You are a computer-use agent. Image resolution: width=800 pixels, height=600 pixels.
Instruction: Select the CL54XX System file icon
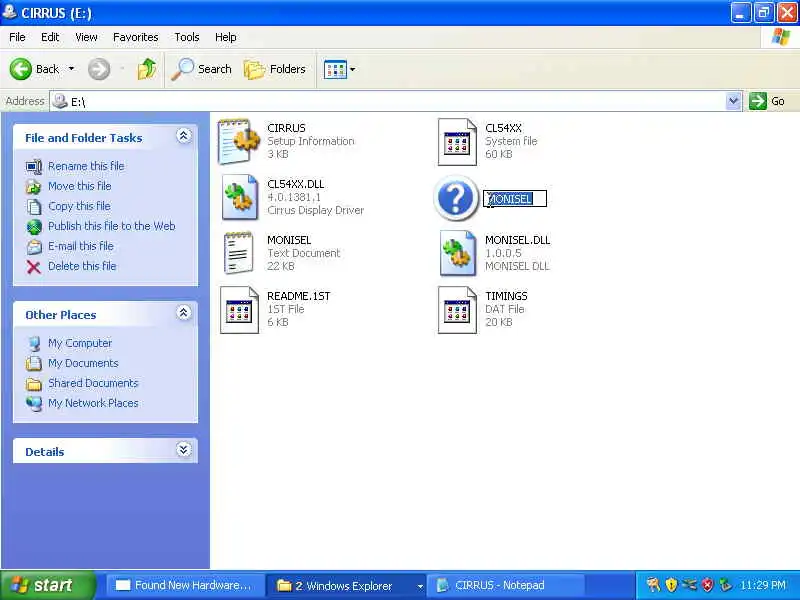click(x=457, y=141)
